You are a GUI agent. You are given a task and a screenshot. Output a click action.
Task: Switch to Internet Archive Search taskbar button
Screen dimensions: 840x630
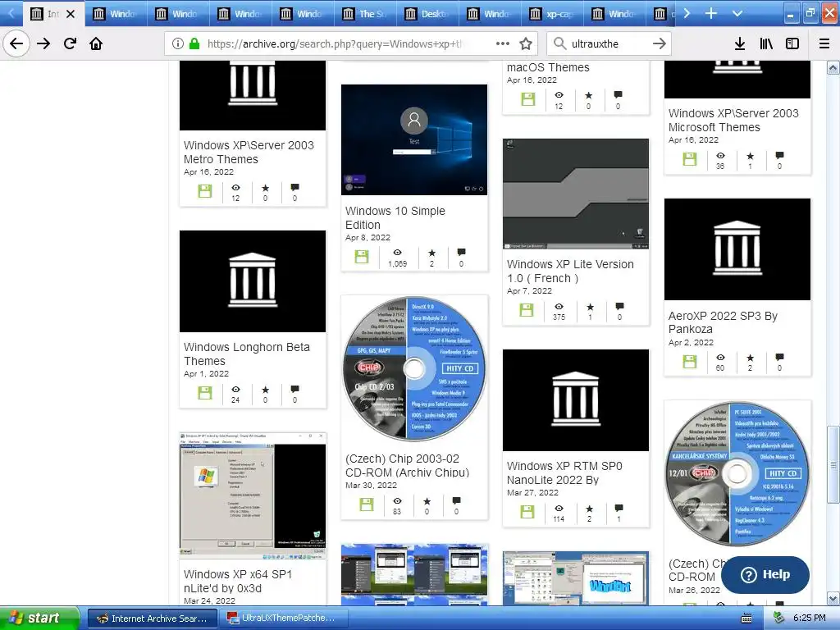pyautogui.click(x=152, y=619)
